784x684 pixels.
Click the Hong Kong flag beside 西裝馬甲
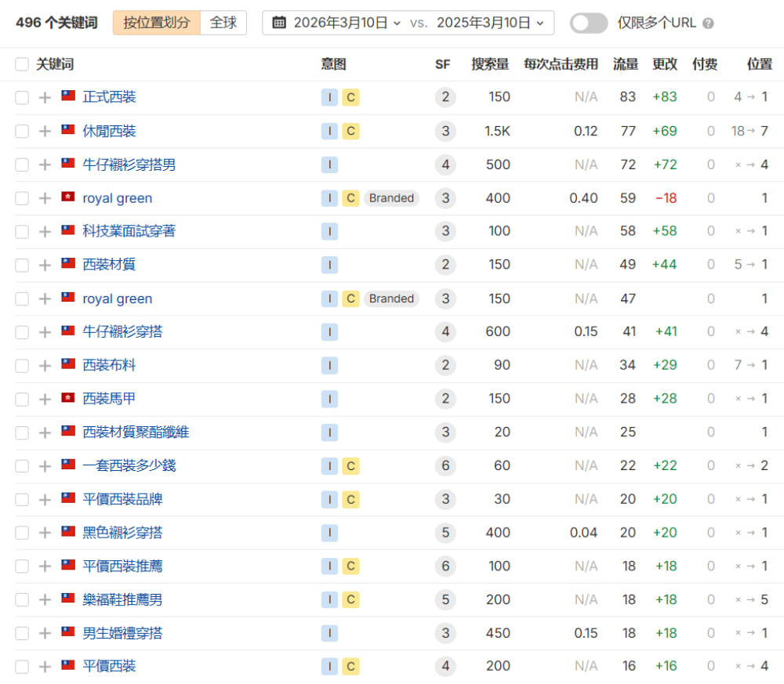pos(68,398)
